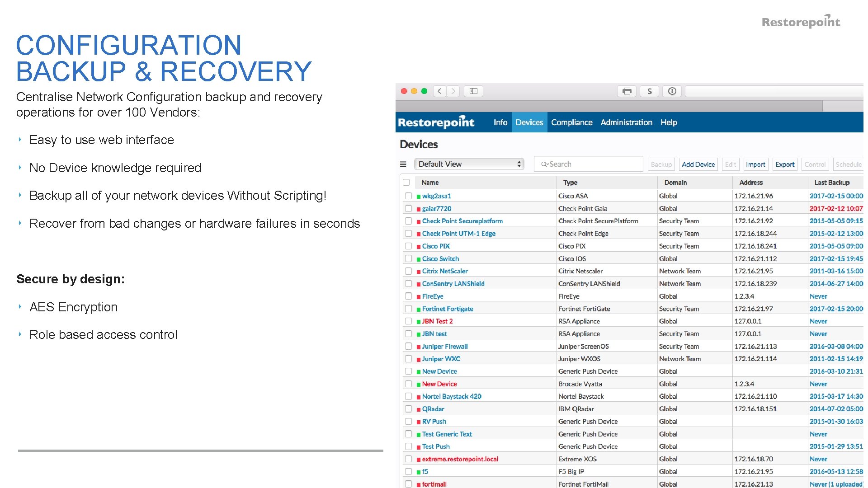Click the printer icon in toolbar
The image size is (868, 488).
(x=627, y=91)
